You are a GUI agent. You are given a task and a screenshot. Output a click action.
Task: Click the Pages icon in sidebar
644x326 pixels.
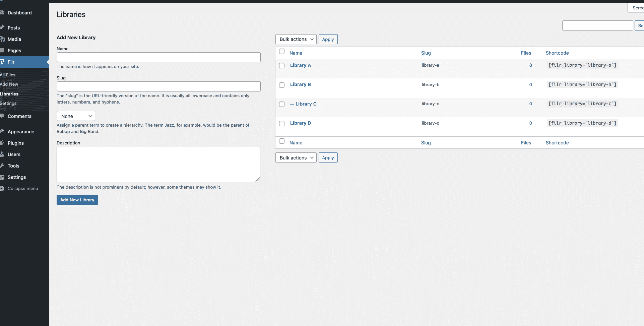(2, 51)
